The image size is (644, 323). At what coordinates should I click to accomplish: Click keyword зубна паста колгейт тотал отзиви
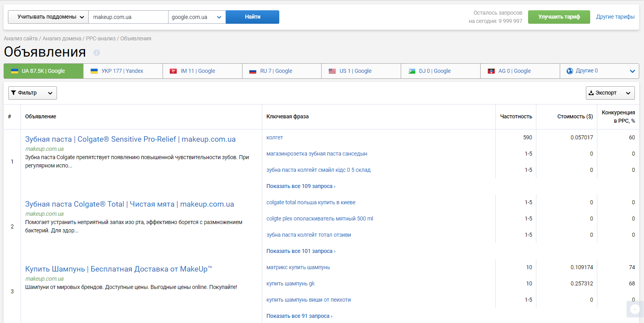tap(309, 235)
